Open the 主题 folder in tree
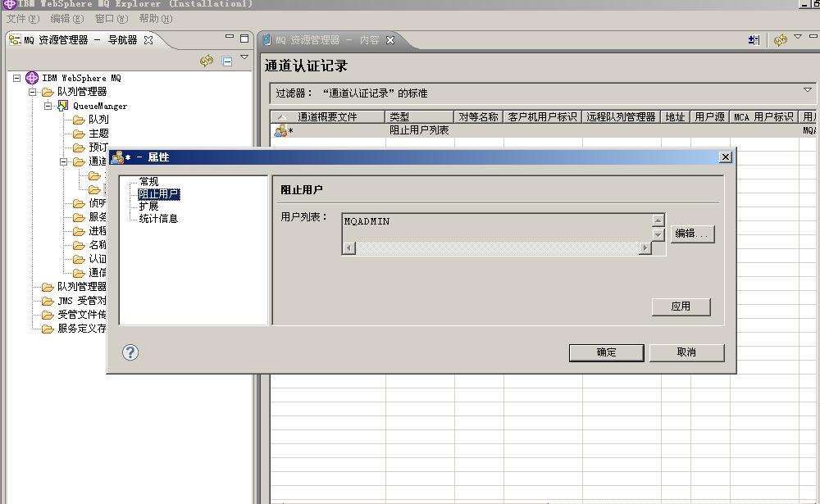The image size is (820, 504). tap(79, 134)
